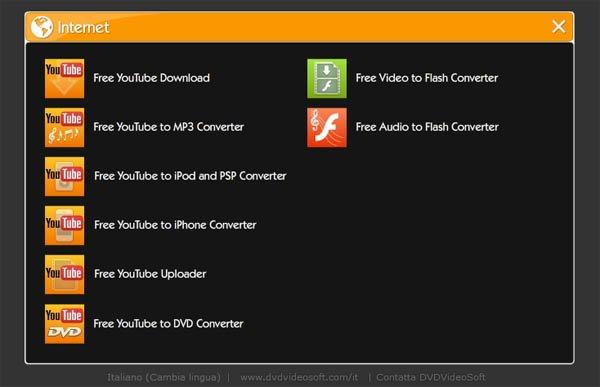Viewport: 600px width, 387px height.
Task: Launch Free YouTube Uploader text label
Action: tap(150, 274)
